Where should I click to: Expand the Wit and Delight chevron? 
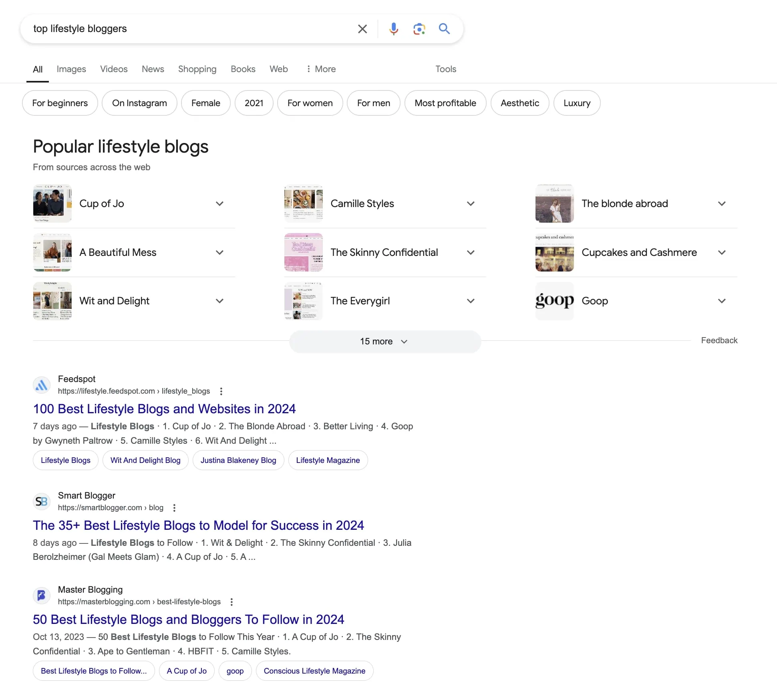click(x=219, y=301)
